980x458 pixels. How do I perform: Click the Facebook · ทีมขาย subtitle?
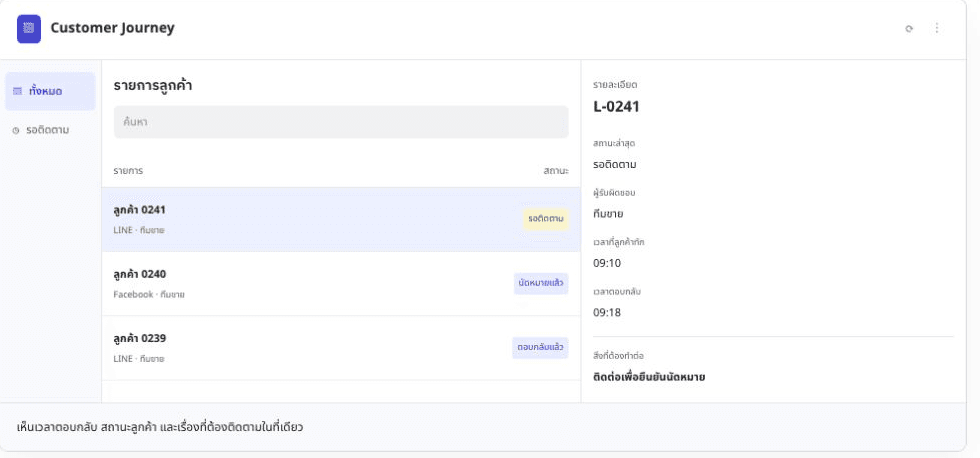tap(149, 294)
